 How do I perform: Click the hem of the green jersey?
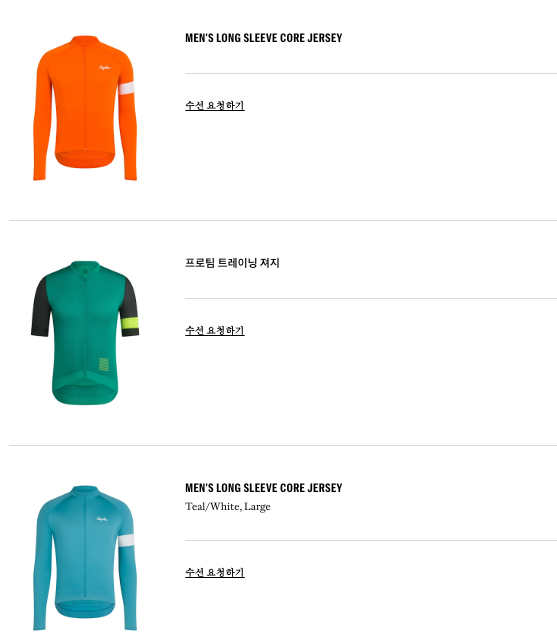(85, 395)
